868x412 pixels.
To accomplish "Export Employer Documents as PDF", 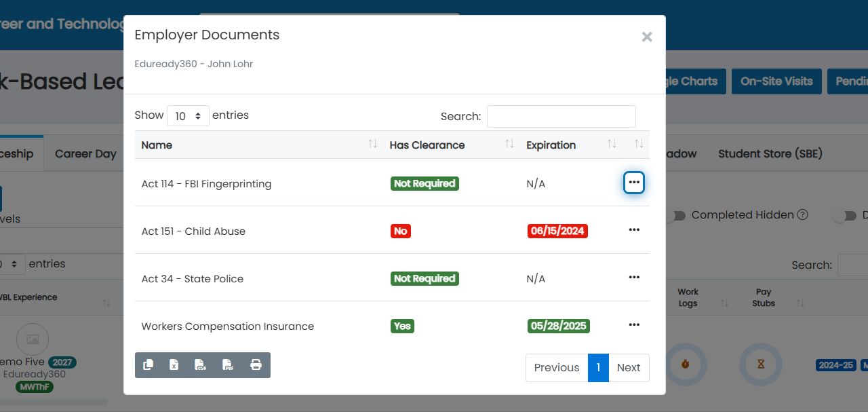I will tap(228, 365).
